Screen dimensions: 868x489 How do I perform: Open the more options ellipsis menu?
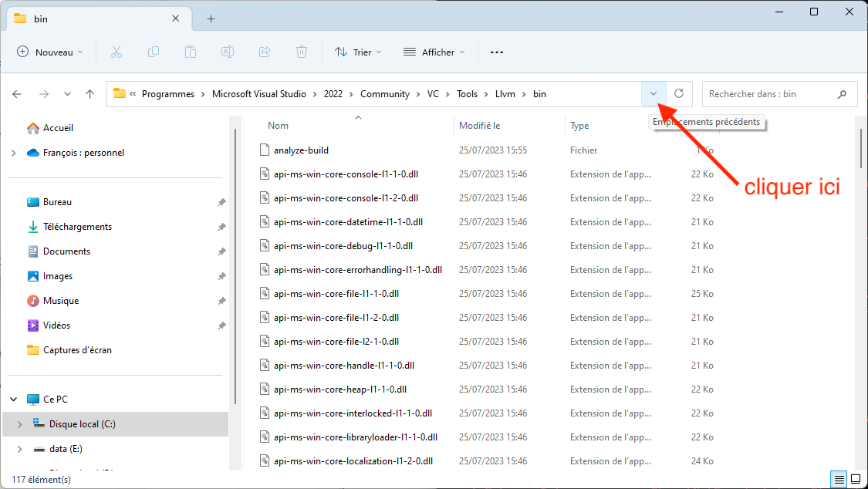497,52
